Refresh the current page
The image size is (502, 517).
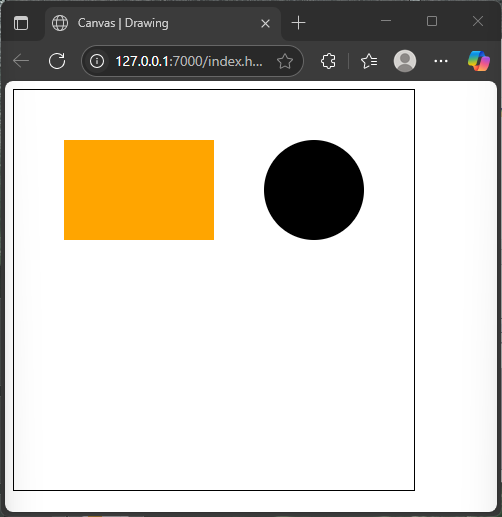click(x=57, y=61)
